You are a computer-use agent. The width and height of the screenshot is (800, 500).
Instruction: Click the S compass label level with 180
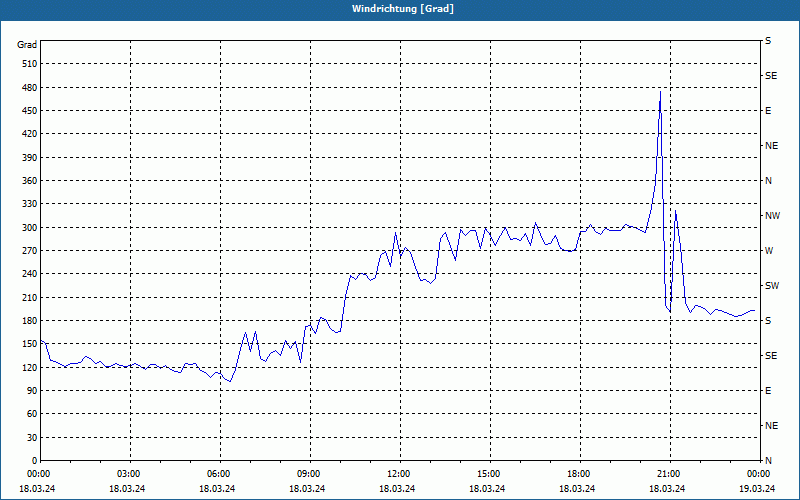pos(768,320)
